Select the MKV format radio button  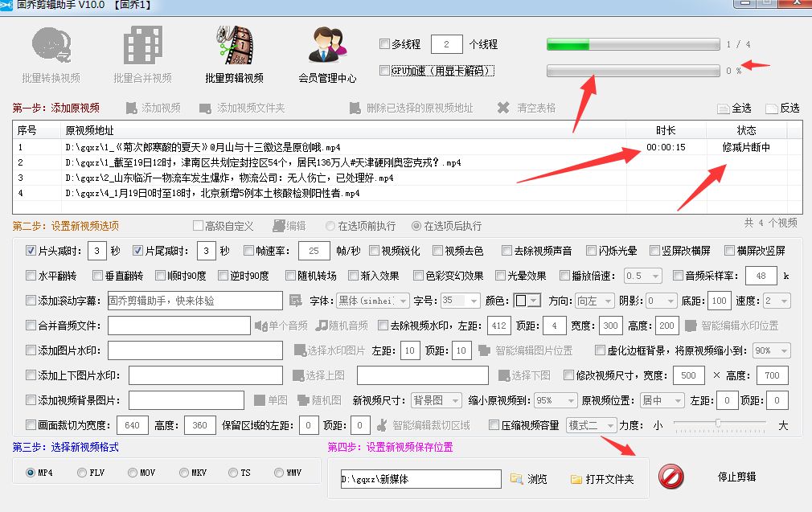click(x=184, y=473)
